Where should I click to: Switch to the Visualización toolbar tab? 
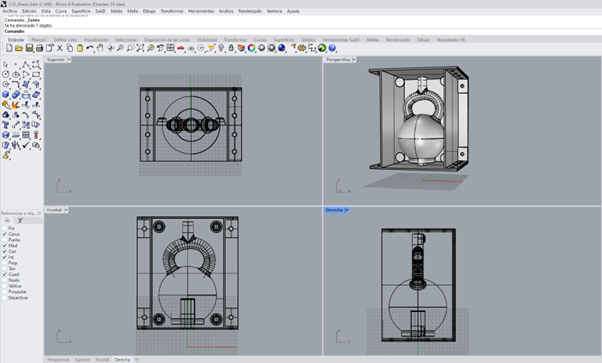coord(96,40)
